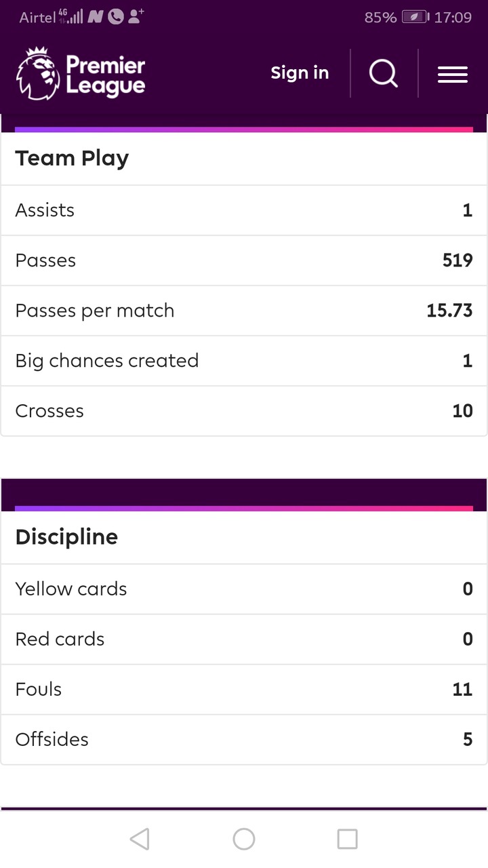Click the Sign in link
Viewport: 488px width, 868px height.
point(300,73)
